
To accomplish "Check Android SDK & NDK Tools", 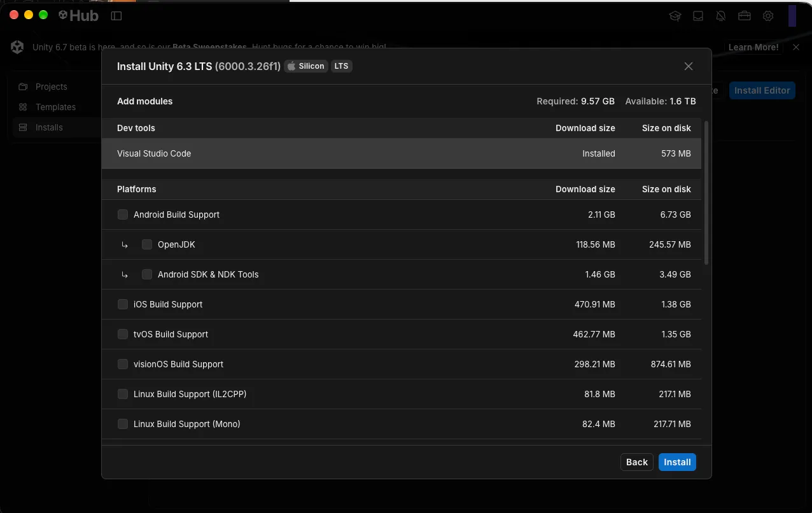I will (147, 274).
